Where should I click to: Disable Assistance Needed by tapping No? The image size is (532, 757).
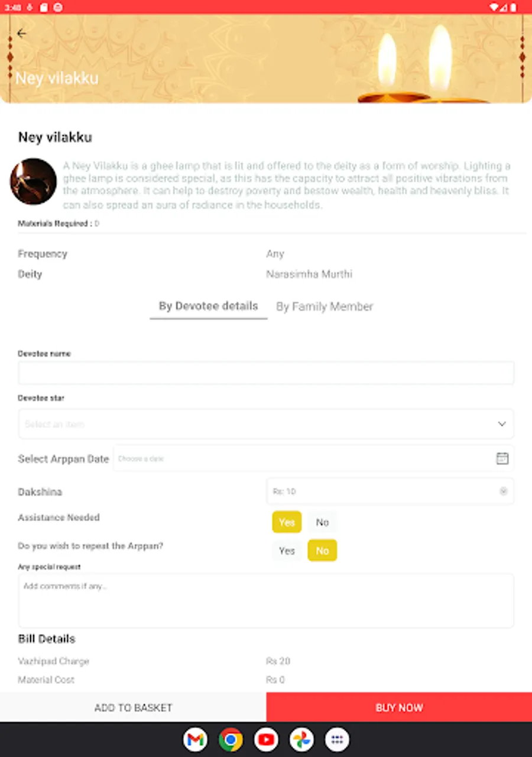pos(322,522)
